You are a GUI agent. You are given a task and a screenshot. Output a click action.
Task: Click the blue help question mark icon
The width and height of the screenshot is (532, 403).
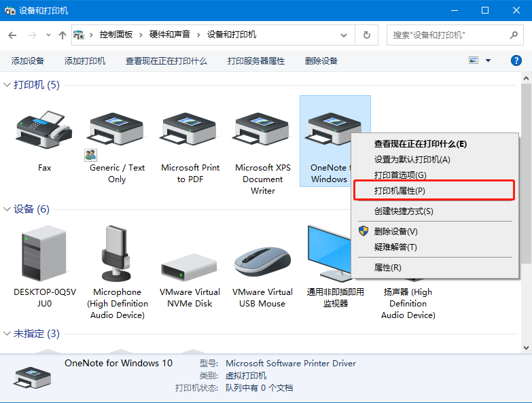pyautogui.click(x=516, y=60)
